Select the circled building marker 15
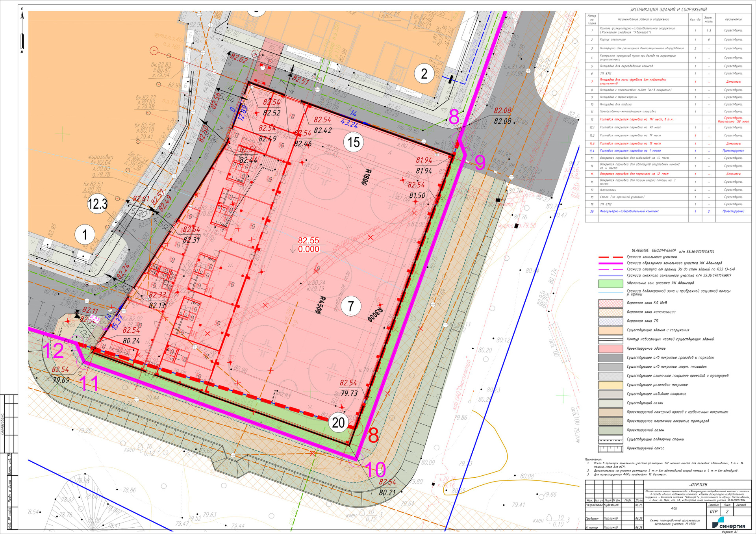The image size is (756, 534). coord(354,142)
